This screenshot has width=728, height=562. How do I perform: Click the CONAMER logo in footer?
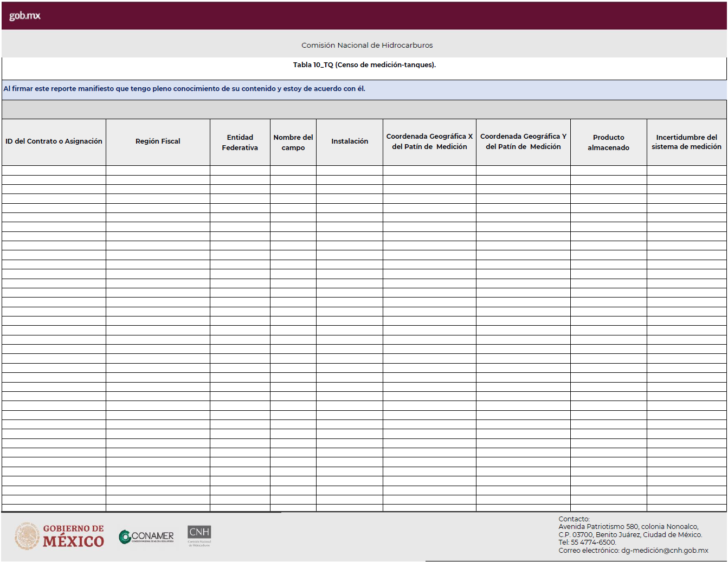click(146, 537)
